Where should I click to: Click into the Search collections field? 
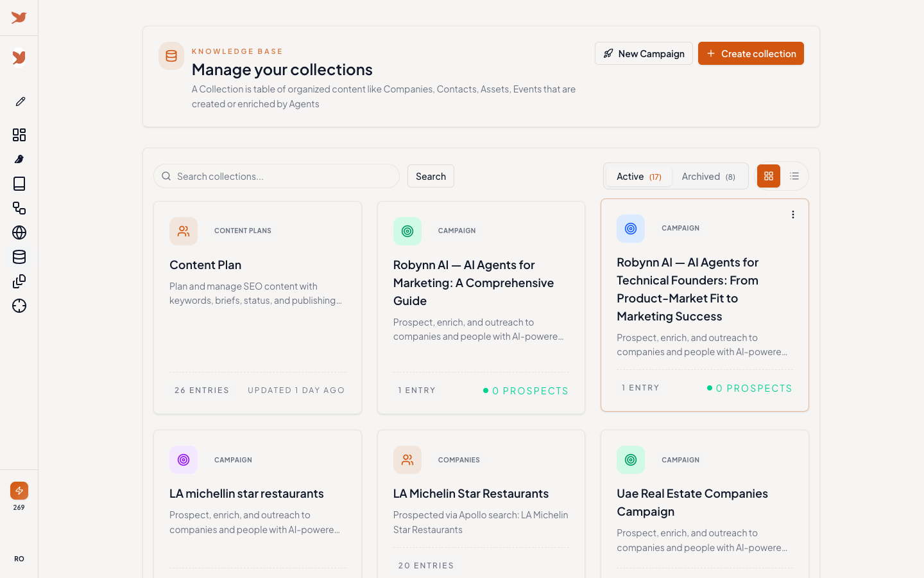pyautogui.click(x=276, y=176)
